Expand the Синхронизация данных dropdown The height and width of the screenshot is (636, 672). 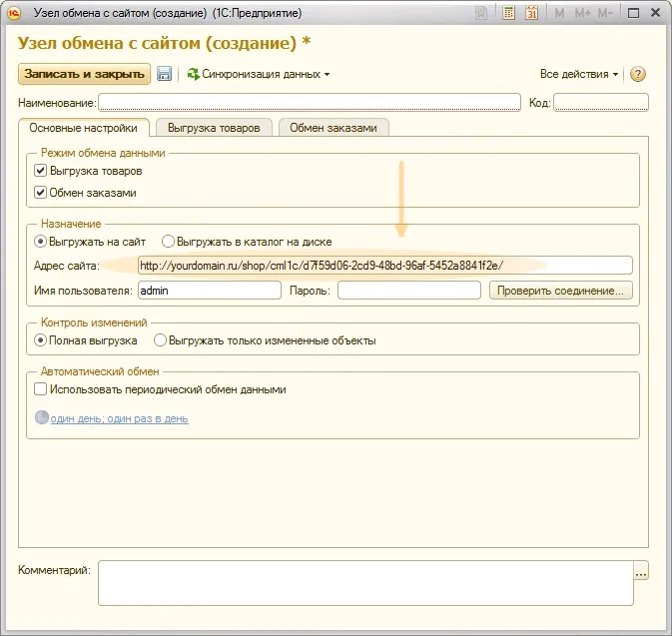click(258, 74)
